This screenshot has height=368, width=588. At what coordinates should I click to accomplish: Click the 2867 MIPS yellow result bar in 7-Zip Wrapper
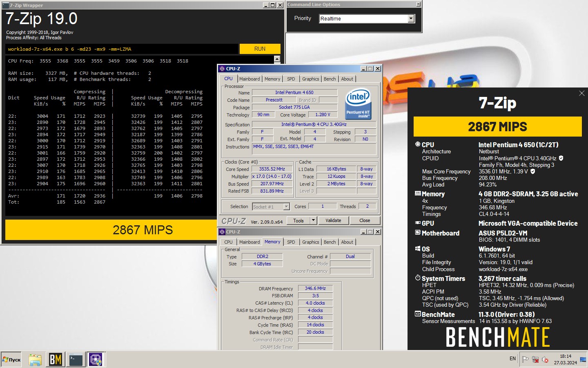(143, 230)
